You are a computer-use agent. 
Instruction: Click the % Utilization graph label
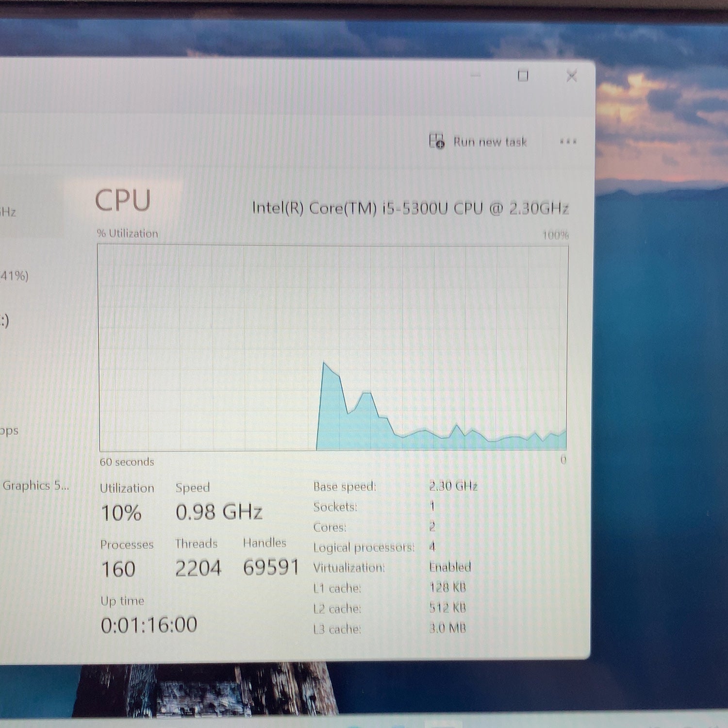[128, 233]
